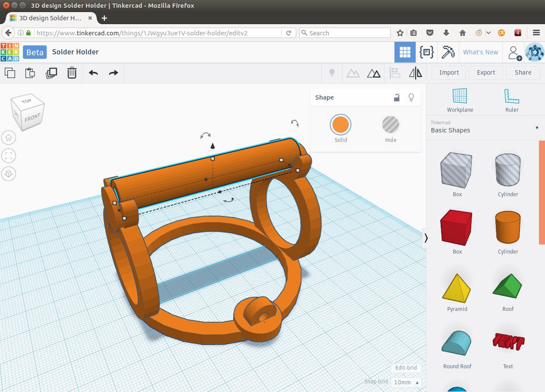This screenshot has width=545, height=392.
Task: Undo the last action
Action: pyautogui.click(x=93, y=73)
